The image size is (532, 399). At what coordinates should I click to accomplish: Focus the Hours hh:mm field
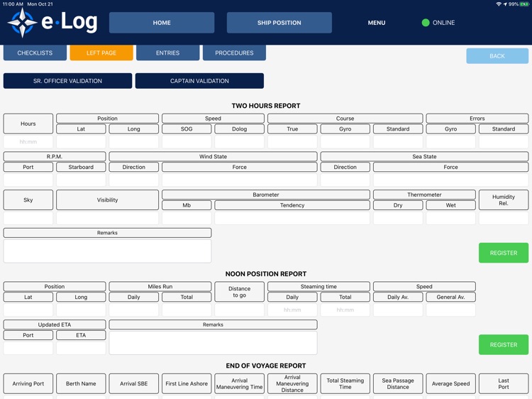(28, 141)
